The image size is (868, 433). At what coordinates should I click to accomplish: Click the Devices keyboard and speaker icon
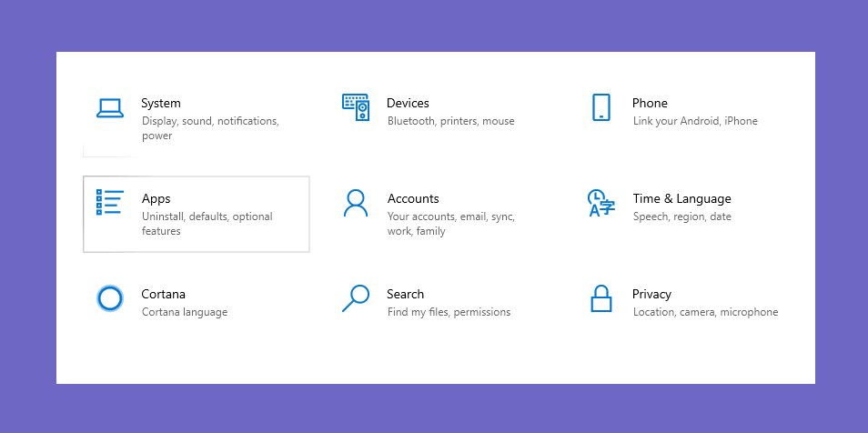(x=356, y=107)
